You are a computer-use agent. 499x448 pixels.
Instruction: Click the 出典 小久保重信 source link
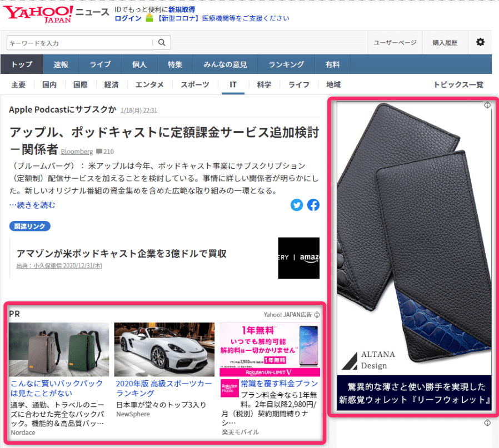click(x=59, y=266)
